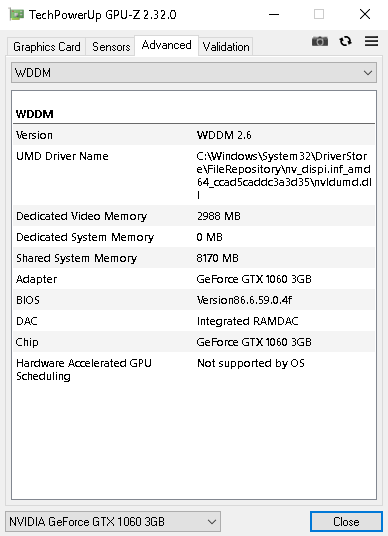This screenshot has height=536, width=388.
Task: Select the 2988 MB value
Action: [x=218, y=216]
